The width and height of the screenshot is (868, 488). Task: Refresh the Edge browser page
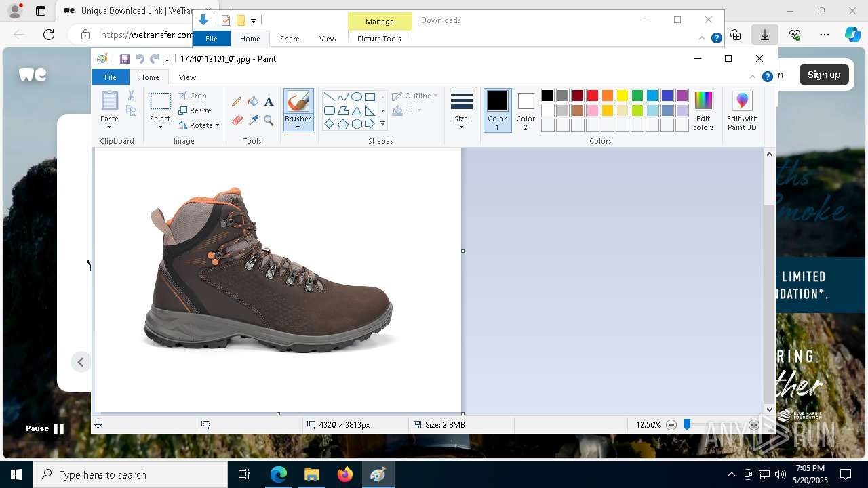click(49, 35)
